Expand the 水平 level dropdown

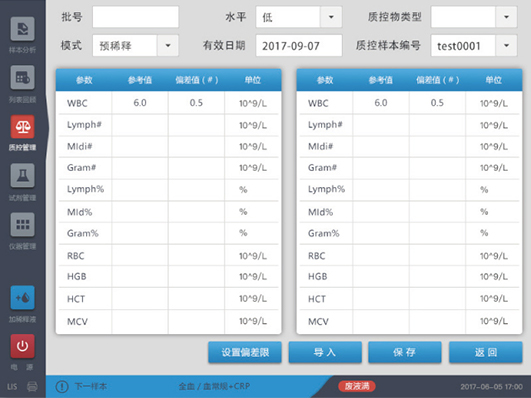tap(331, 17)
